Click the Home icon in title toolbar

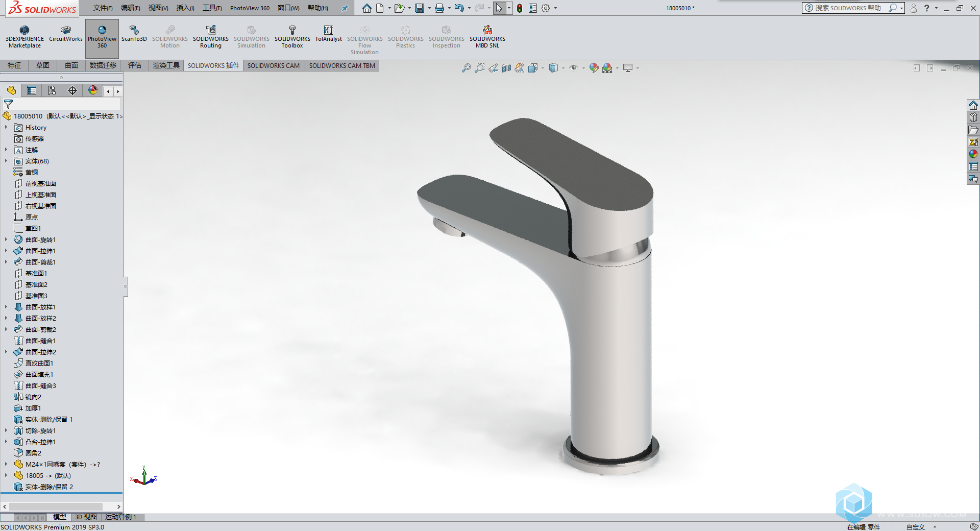pos(366,8)
